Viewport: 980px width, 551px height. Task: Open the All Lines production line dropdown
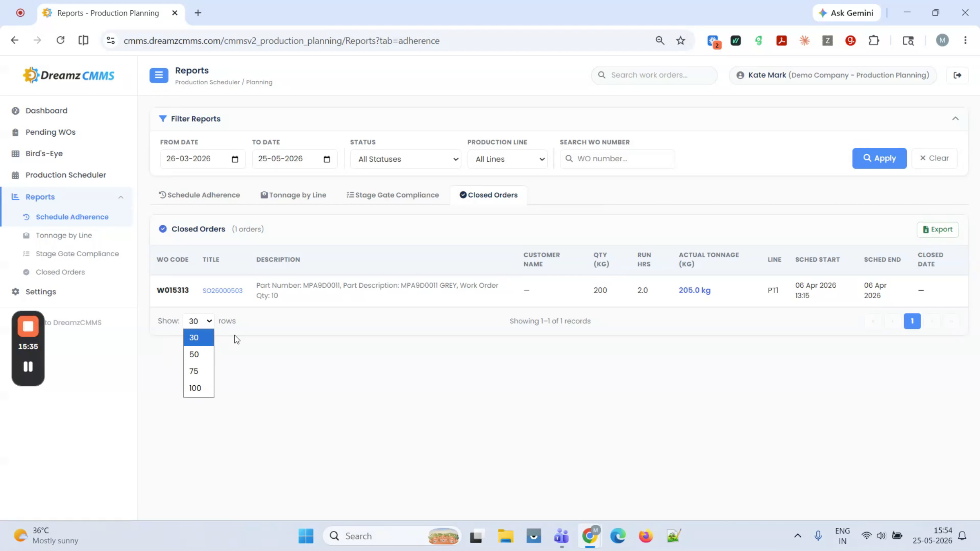(x=507, y=159)
